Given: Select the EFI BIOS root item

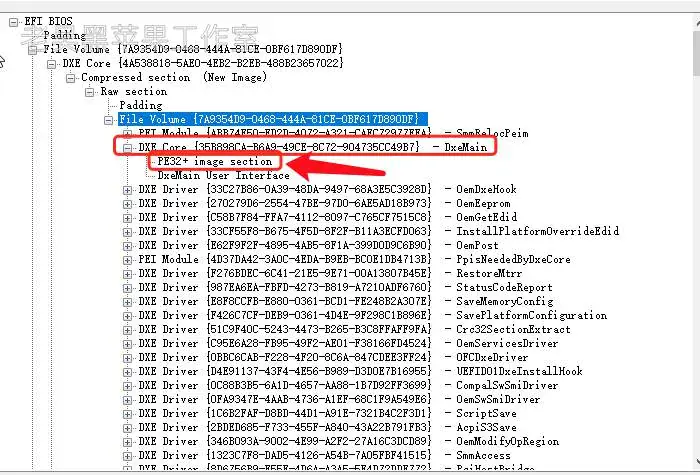Looking at the screenshot, I should (x=48, y=21).
